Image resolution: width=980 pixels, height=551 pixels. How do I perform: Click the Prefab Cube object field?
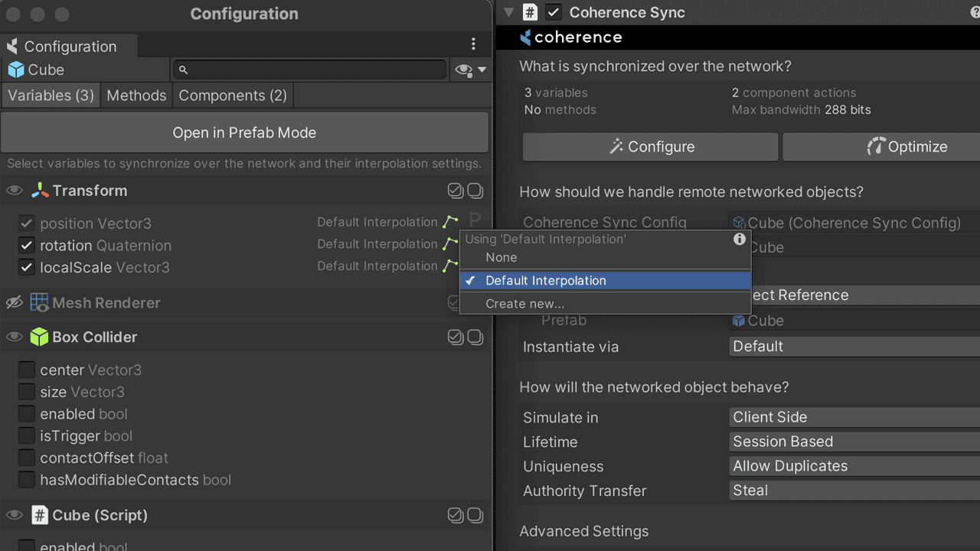pos(854,321)
